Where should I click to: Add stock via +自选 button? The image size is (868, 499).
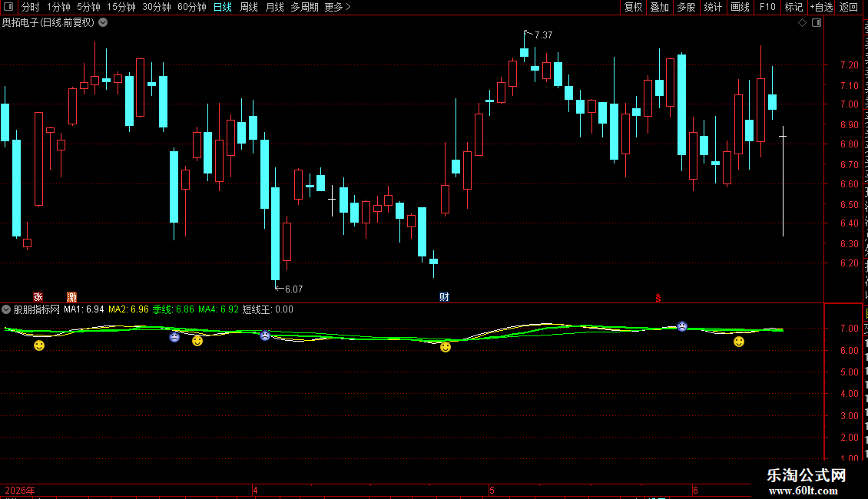click(x=821, y=7)
